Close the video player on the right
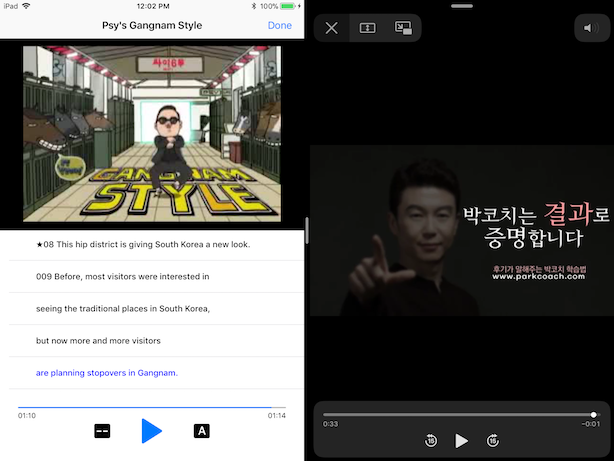 click(331, 28)
